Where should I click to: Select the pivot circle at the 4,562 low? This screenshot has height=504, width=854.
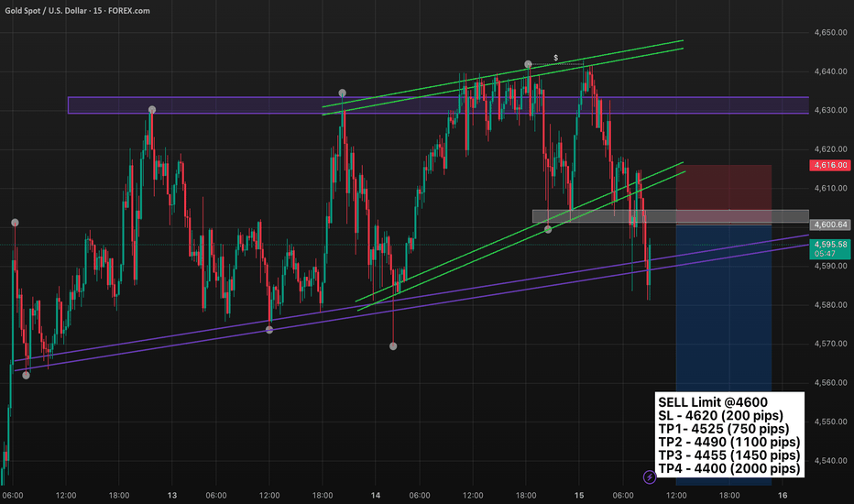click(26, 375)
